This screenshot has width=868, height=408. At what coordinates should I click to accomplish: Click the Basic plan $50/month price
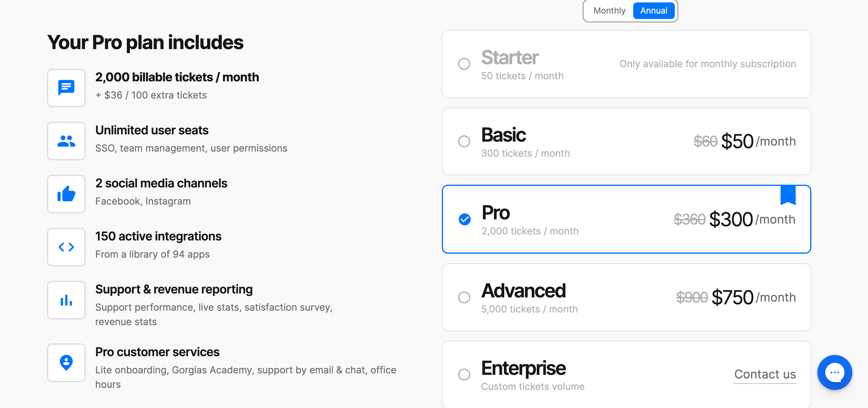pyautogui.click(x=758, y=141)
